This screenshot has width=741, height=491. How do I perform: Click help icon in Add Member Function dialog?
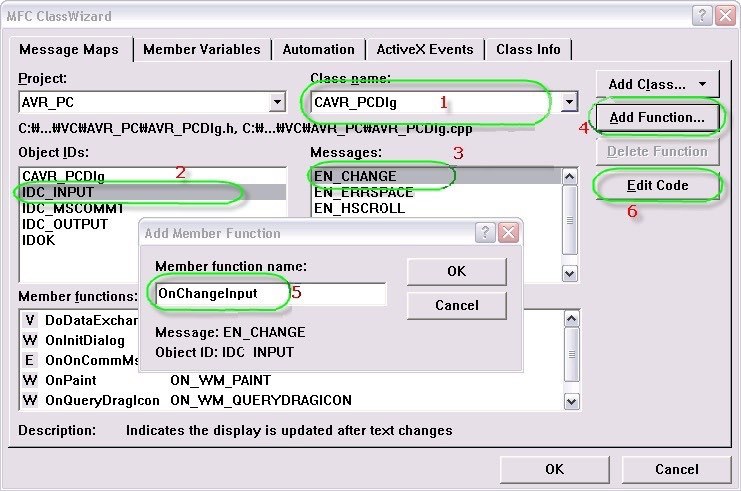[485, 233]
